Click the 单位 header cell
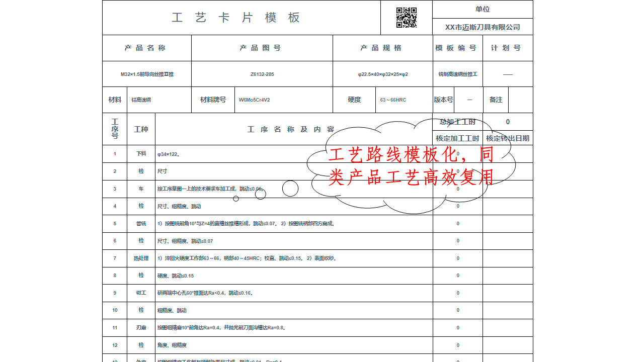 pos(482,9)
